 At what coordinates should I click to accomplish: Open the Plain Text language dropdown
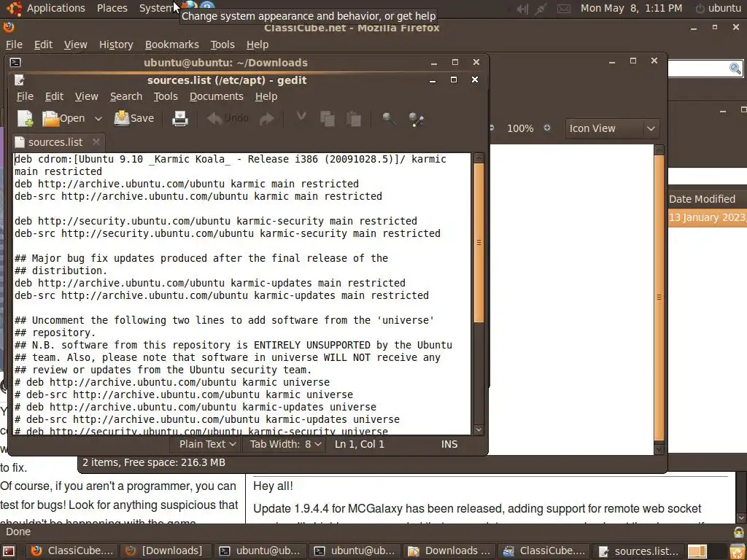207,444
